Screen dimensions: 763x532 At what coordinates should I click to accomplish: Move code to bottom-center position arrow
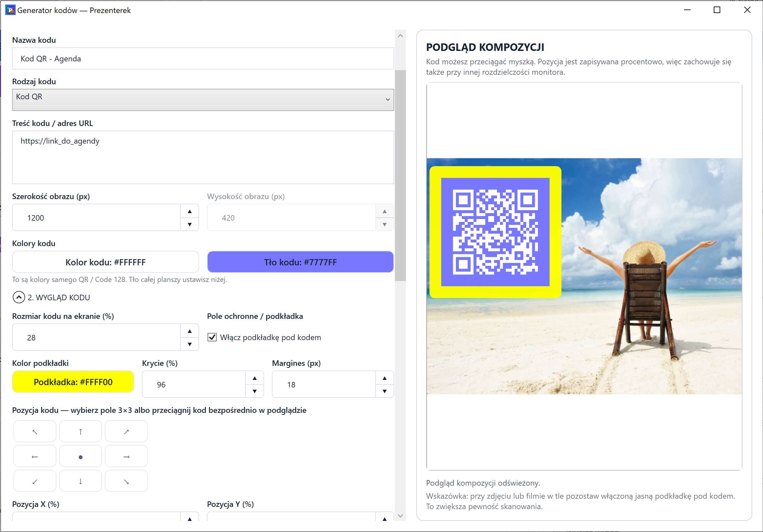point(80,481)
